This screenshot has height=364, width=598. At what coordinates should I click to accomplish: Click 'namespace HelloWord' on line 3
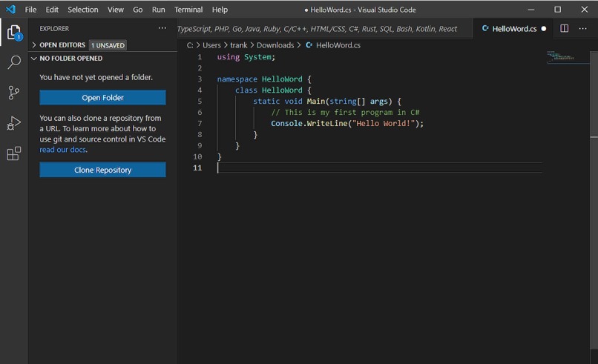tap(260, 79)
